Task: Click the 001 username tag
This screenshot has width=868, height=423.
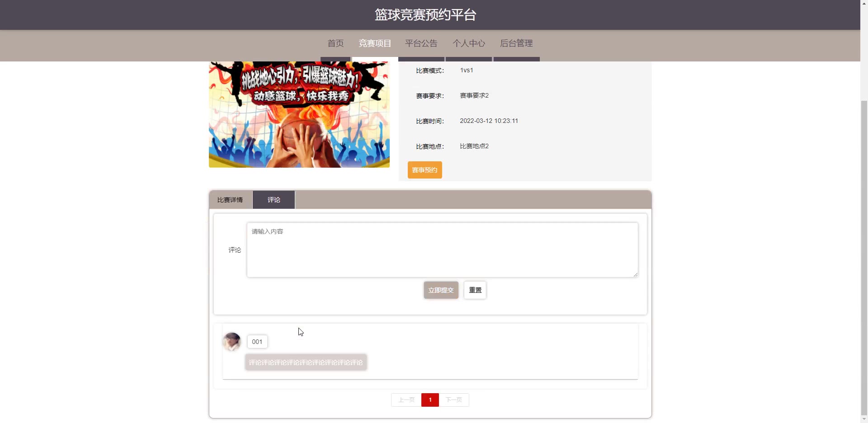Action: (x=257, y=342)
